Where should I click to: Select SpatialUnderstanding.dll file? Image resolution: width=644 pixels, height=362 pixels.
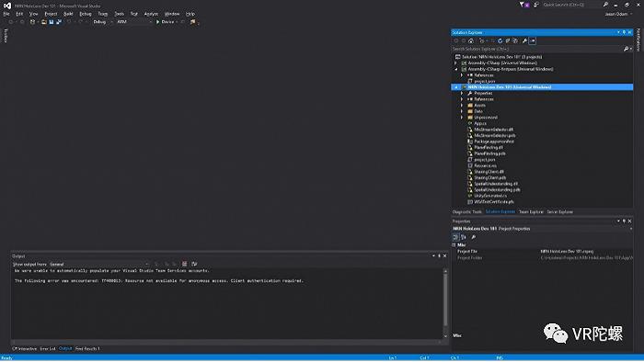(496, 184)
